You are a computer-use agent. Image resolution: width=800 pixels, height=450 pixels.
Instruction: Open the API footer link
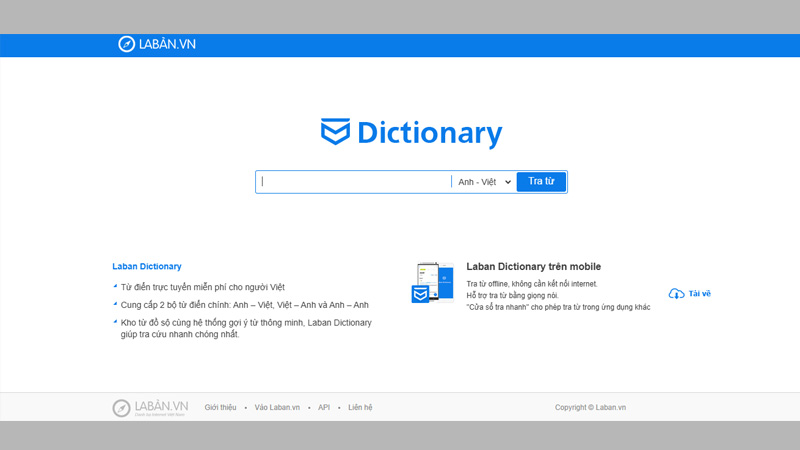coord(324,408)
